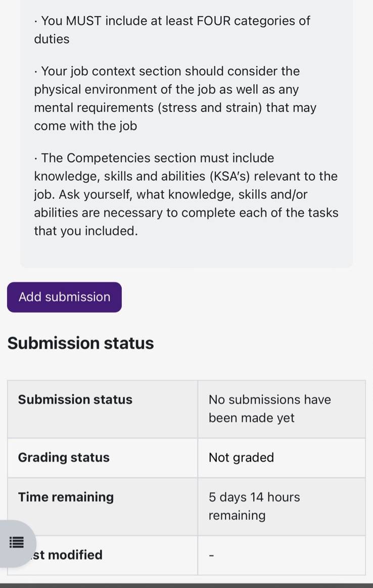Screen dimensions: 373x588
Task: Click the 'KSA's' text in description
Action: (230, 176)
